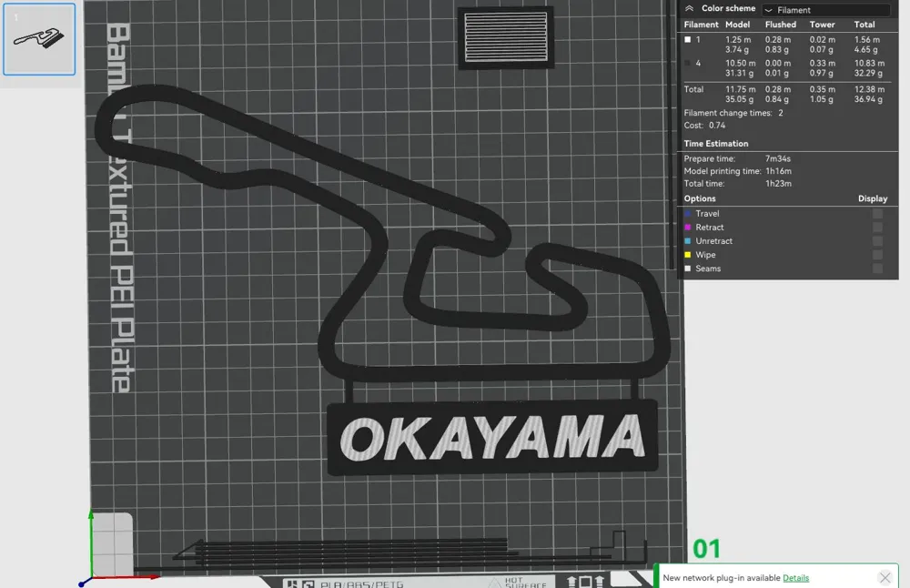
Task: Click the Travel option label
Action: click(707, 214)
